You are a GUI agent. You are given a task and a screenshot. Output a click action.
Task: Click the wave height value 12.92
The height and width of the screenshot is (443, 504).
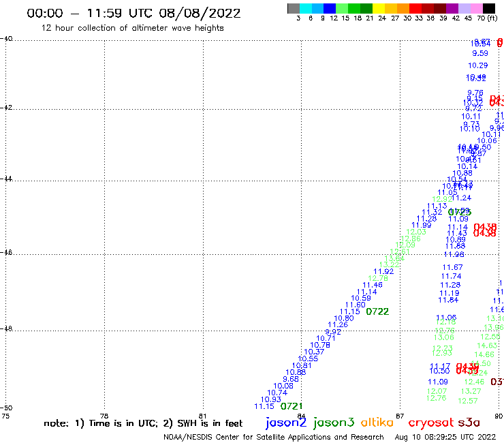tap(442, 199)
